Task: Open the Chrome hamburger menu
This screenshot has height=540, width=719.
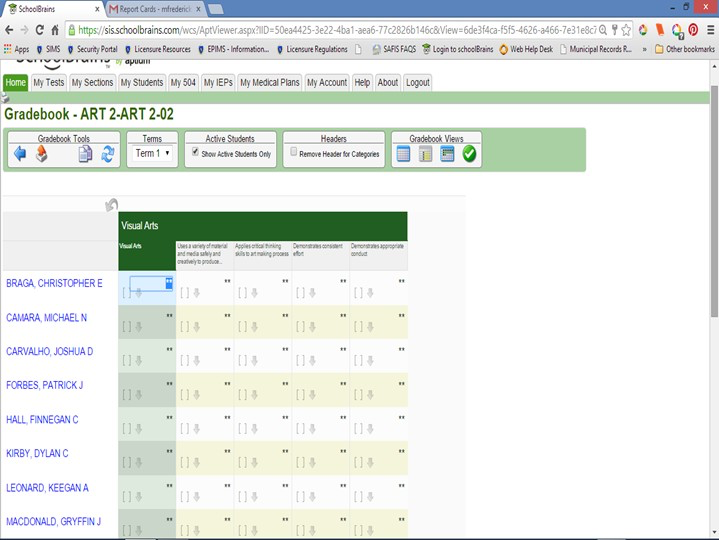Action: 710,30
